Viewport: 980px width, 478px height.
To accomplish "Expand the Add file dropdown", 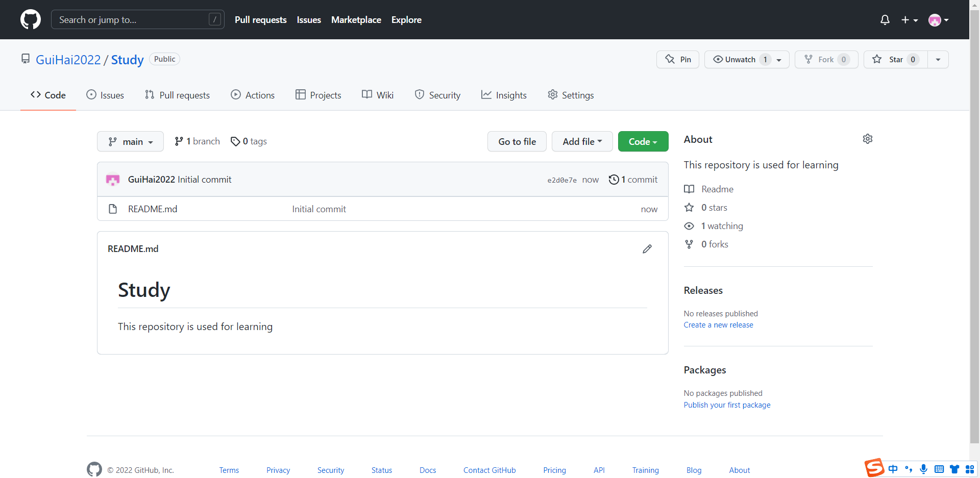I will coord(582,141).
